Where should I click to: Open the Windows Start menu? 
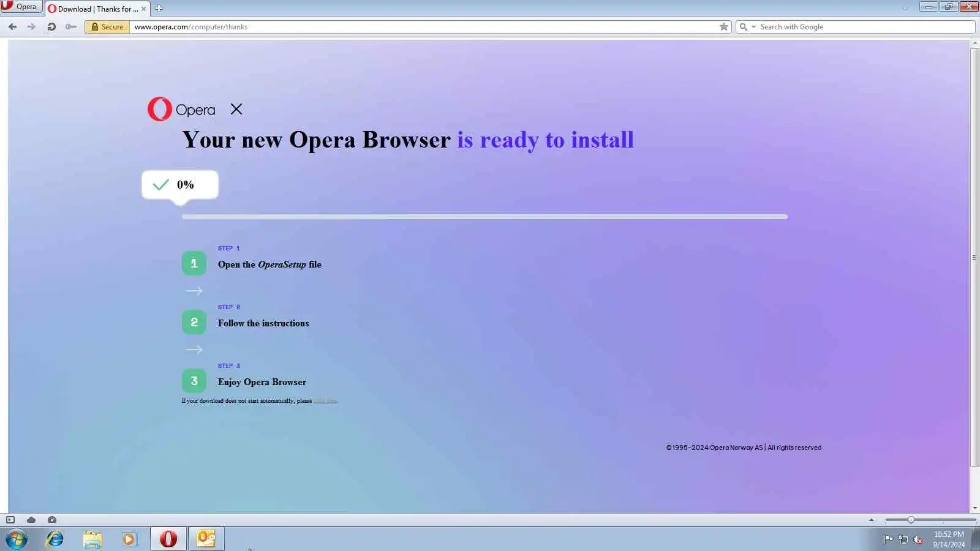point(17,539)
